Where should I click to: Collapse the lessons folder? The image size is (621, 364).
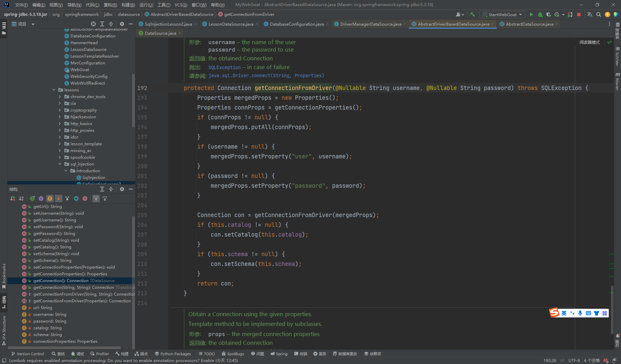[54, 90]
